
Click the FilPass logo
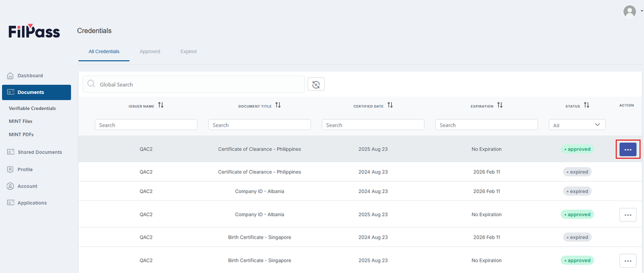pyautogui.click(x=34, y=31)
